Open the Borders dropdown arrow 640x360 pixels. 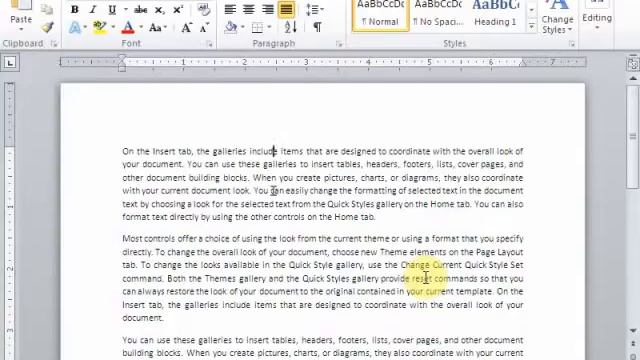[x=269, y=27]
